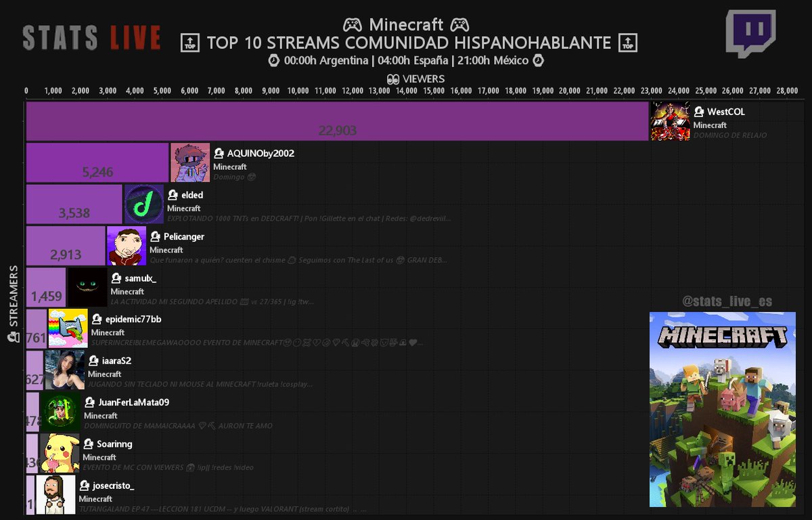Open AQUINOby2002's avatar thumbnail
Viewport: 812px width, 520px height.
tap(190, 162)
